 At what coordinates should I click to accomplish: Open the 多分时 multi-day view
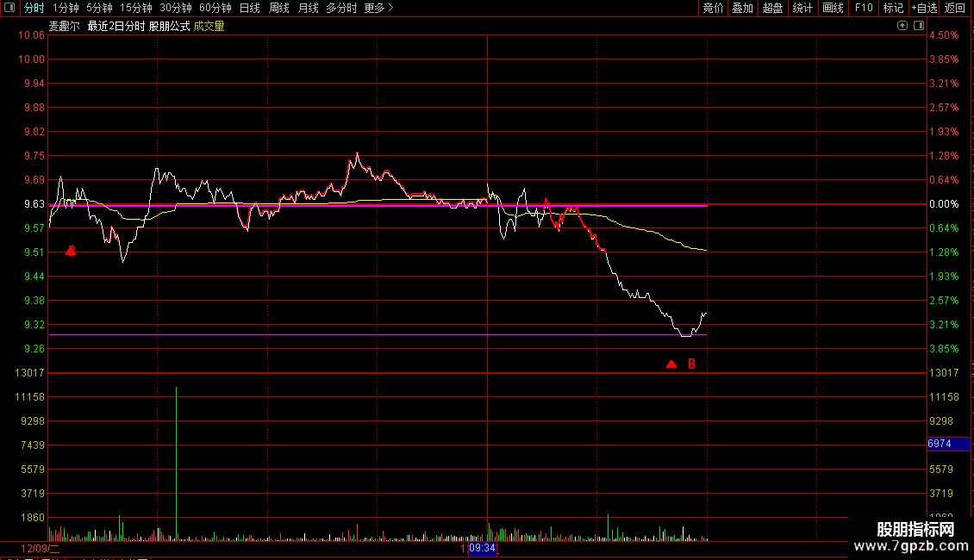click(x=341, y=8)
